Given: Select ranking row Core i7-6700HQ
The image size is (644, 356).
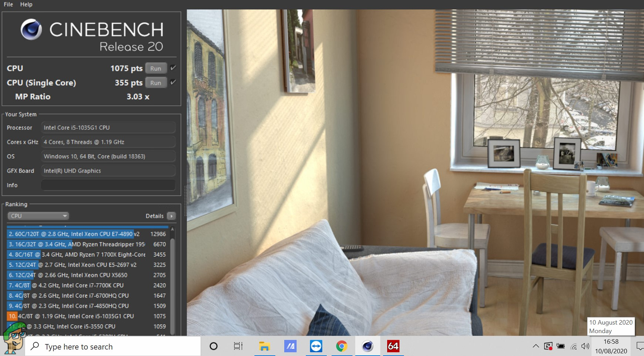Looking at the screenshot, I should [87, 296].
